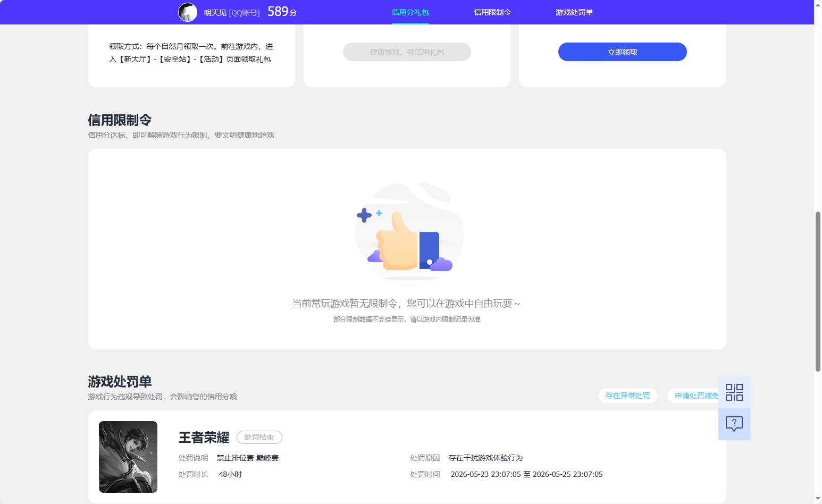Click the 王者荣耀 game title
Viewport: 822px width, 504px height.
[x=204, y=437]
